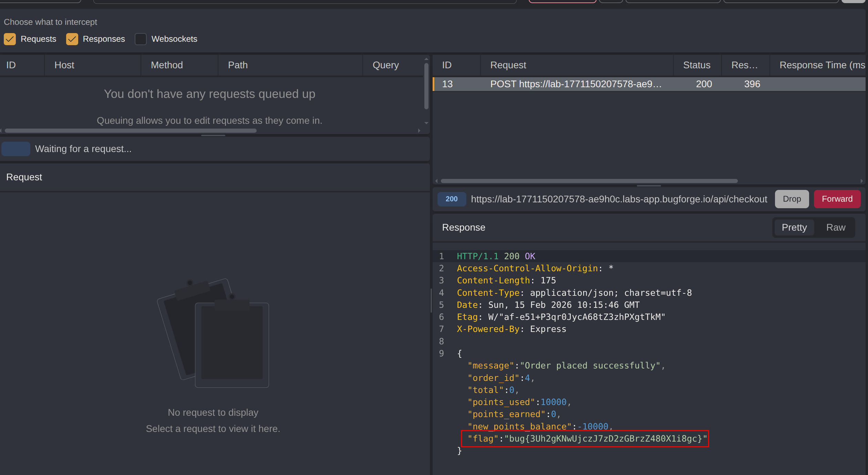Viewport: 868px width, 475px height.
Task: Uncheck the Requests intercept checkbox
Action: click(10, 39)
